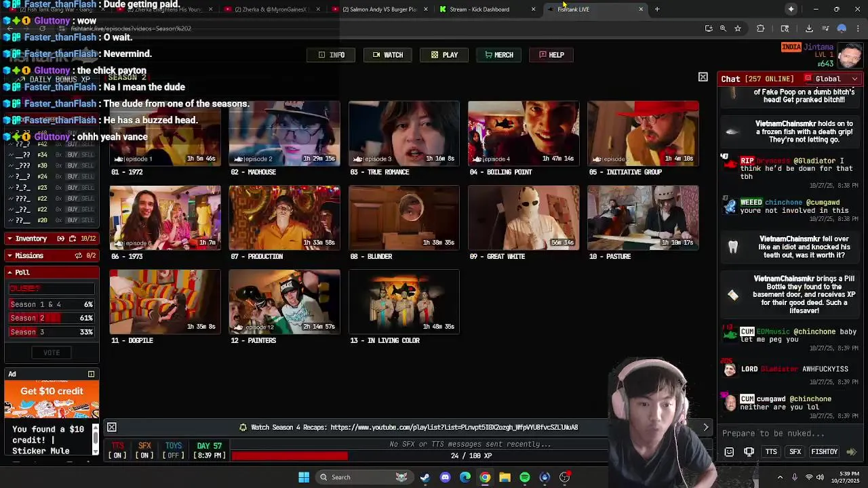Select poll option Season 1 & 4
Viewport: 868px width, 488px height.
52,304
